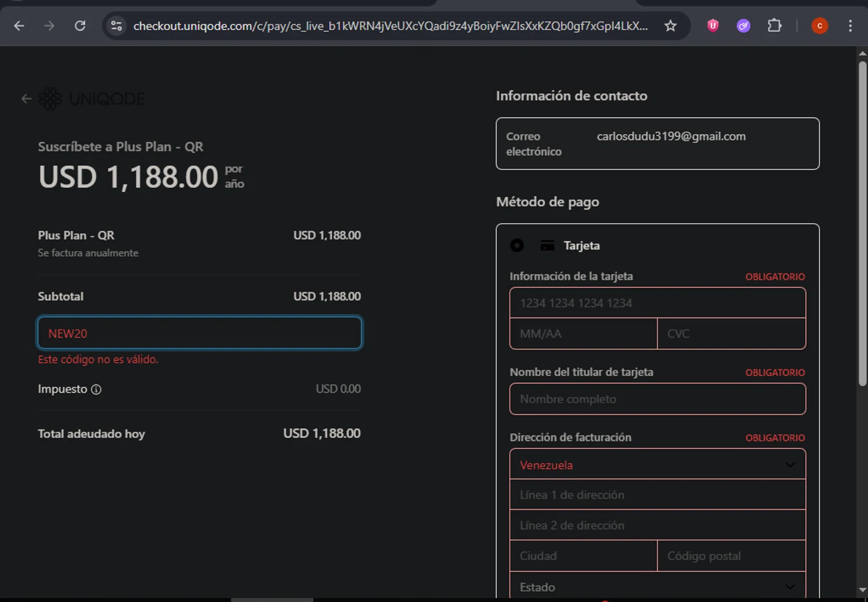Select the Tarjeta payment radio button
The width and height of the screenshot is (868, 602).
tap(517, 246)
